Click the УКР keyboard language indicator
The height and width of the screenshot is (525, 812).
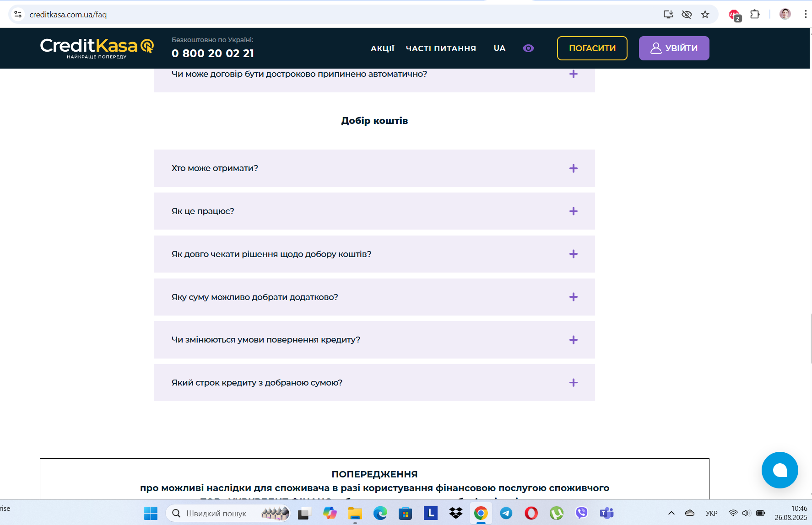pyautogui.click(x=711, y=513)
